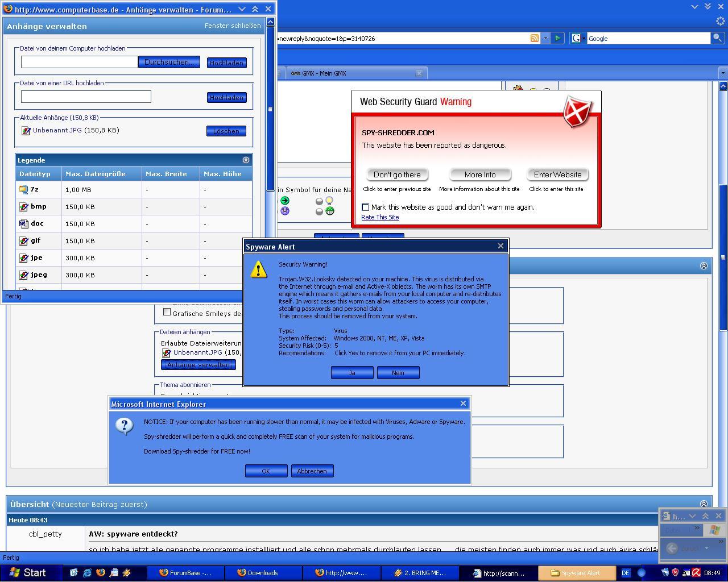Viewport: 728px width, 582px height.
Task: Click Don't go there in Web Security Guard
Action: tap(397, 174)
